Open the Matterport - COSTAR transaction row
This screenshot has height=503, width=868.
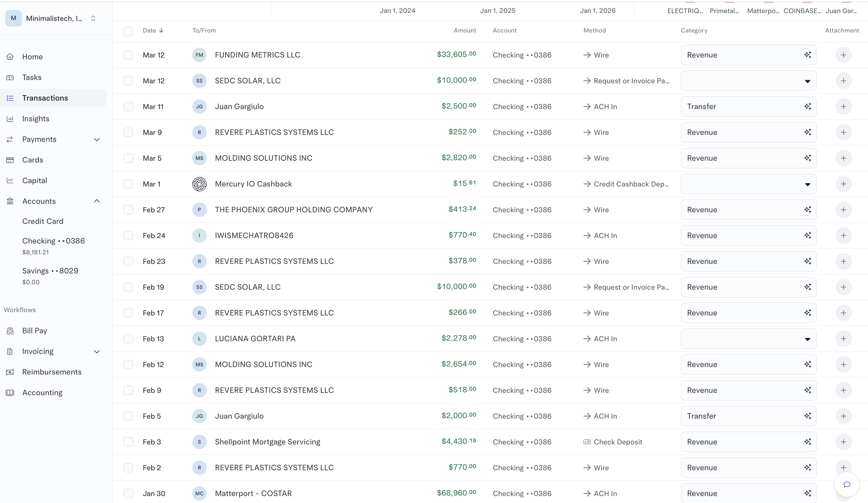point(253,493)
